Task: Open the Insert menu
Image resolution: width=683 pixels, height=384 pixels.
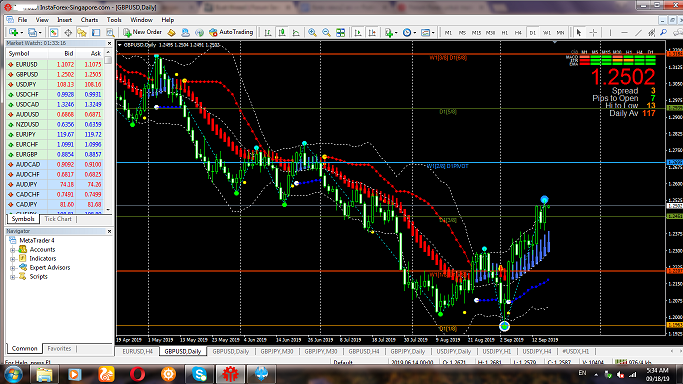Action: tap(64, 20)
